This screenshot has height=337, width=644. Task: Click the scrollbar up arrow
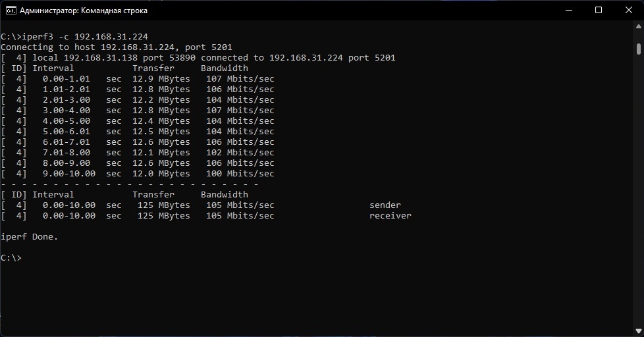(639, 28)
